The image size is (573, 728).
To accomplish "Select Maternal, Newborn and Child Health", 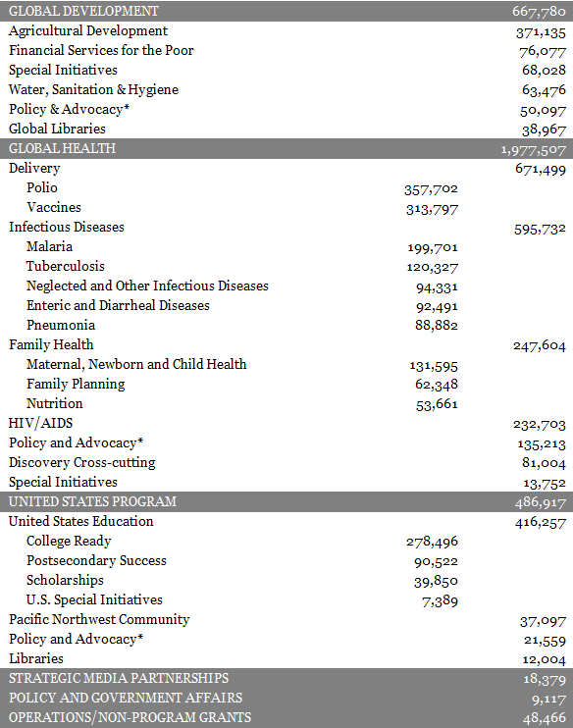I will point(136,364).
